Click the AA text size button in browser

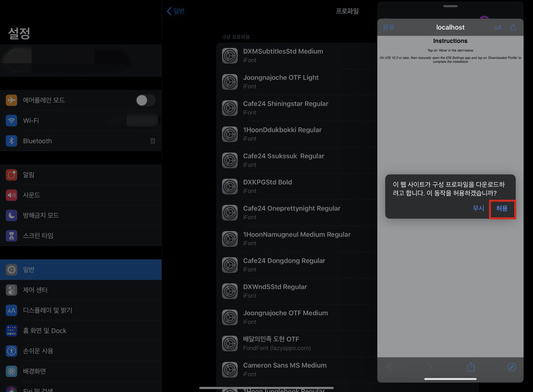click(498, 27)
